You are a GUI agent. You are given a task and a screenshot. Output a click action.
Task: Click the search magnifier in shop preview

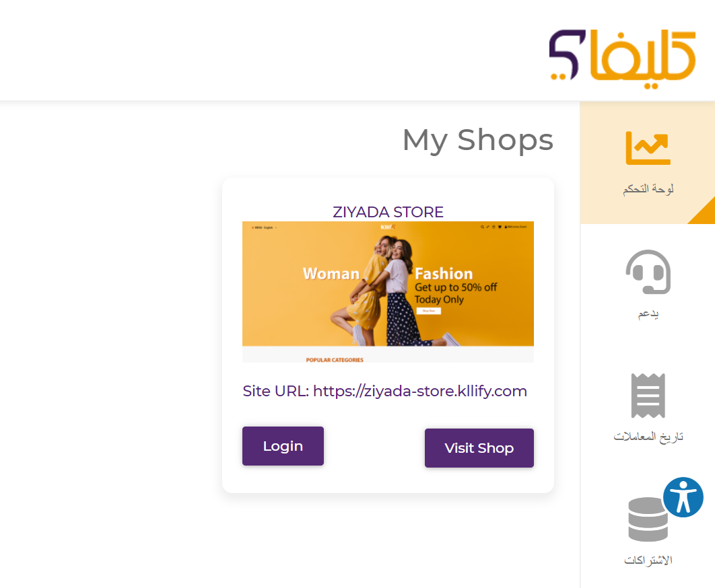click(x=482, y=227)
